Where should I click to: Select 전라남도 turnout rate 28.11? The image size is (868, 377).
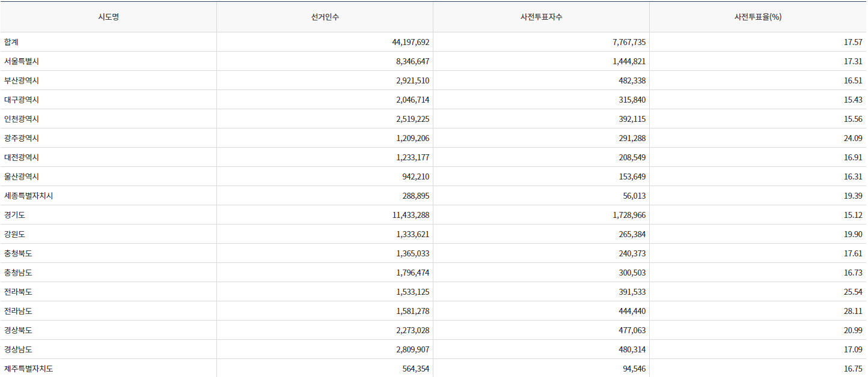(x=853, y=311)
